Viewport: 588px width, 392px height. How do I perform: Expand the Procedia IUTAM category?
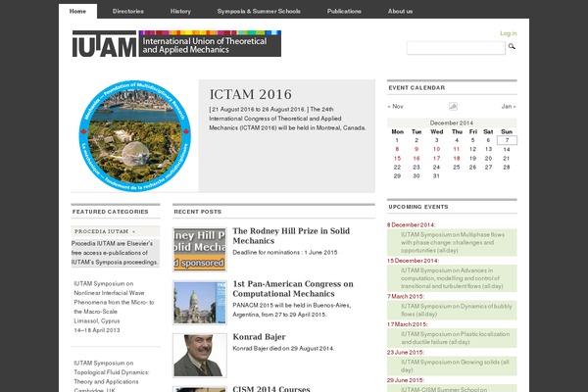[116, 231]
